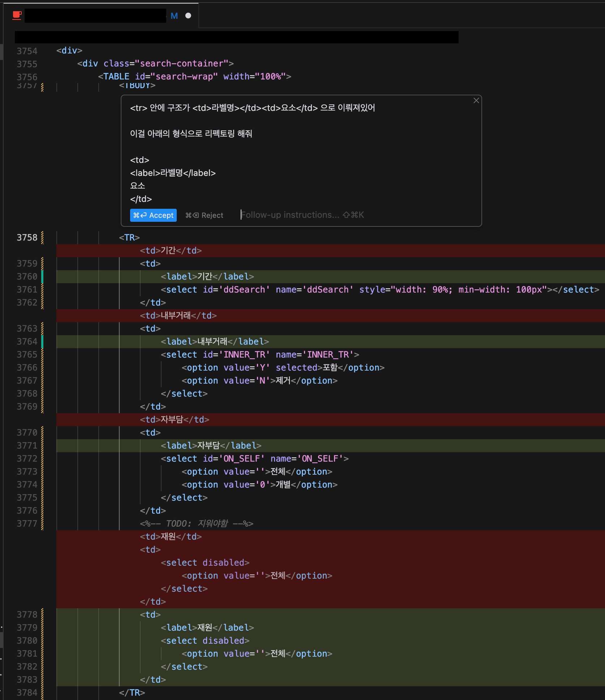The width and height of the screenshot is (605, 700).
Task: Click the closing </TR> tag line
Action: 132,693
